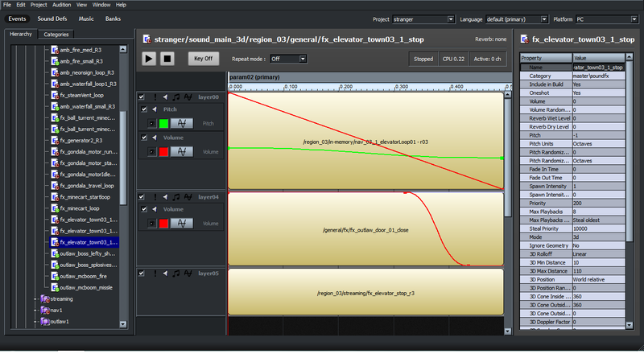Click the exclamation icon on layer04
This screenshot has width=644, height=362.
(155, 197)
